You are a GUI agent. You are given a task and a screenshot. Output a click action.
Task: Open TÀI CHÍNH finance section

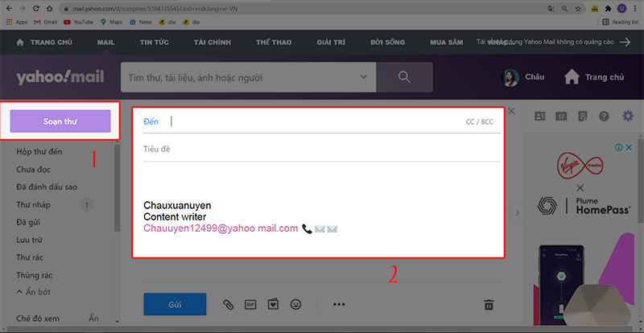[213, 43]
